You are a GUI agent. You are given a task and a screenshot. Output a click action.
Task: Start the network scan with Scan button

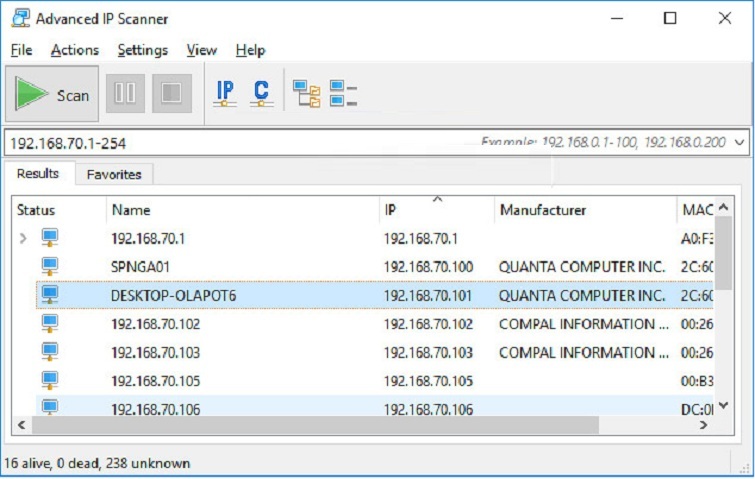pyautogui.click(x=53, y=95)
